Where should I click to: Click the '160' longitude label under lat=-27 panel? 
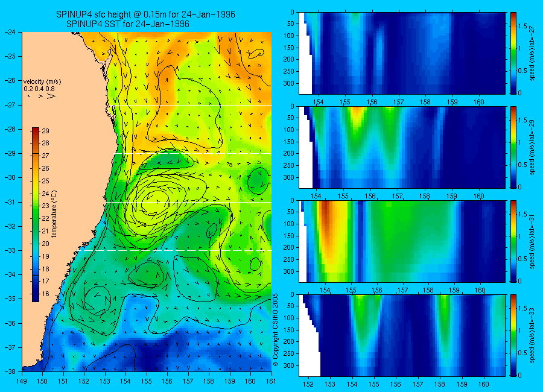tap(479, 102)
